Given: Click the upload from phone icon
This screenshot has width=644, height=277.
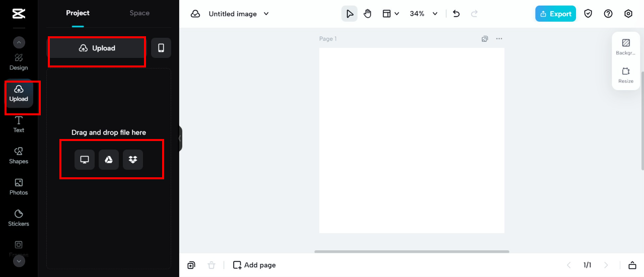Looking at the screenshot, I should (161, 48).
